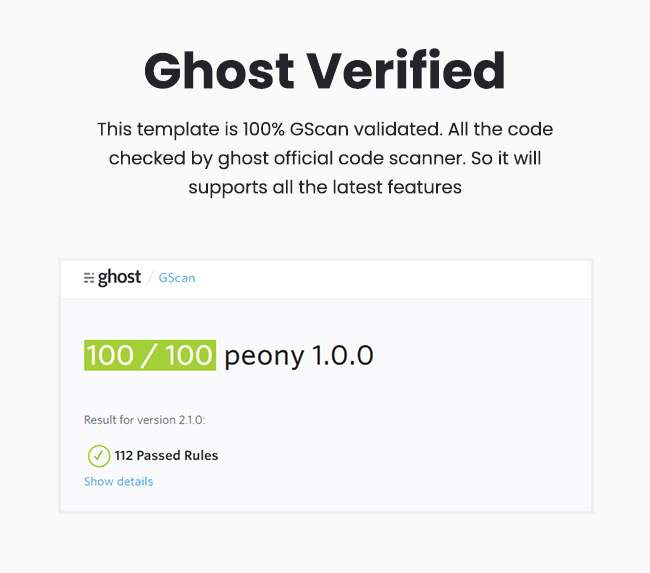Select the peony 1.0.0 theme title
The height and width of the screenshot is (573, 650).
coord(299,356)
